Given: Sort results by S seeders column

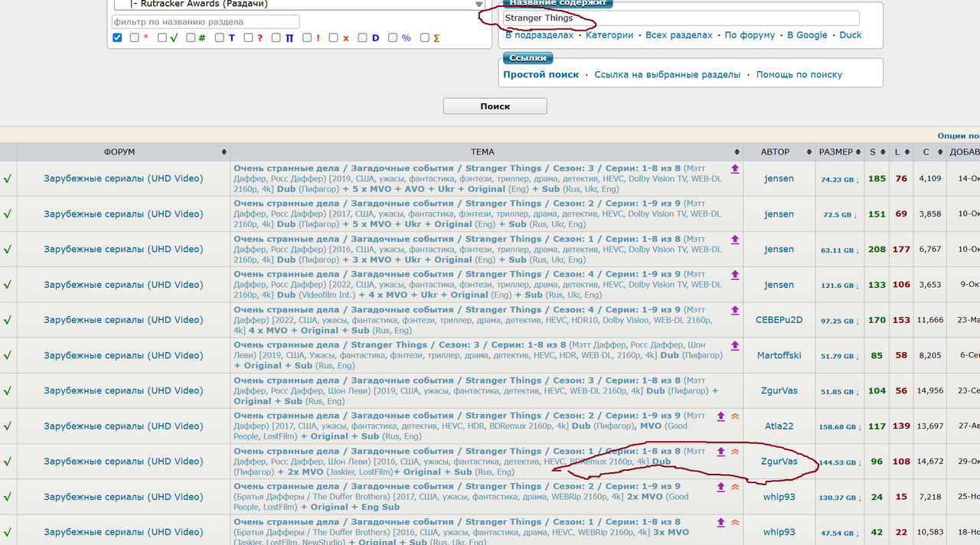Looking at the screenshot, I should 877,152.
